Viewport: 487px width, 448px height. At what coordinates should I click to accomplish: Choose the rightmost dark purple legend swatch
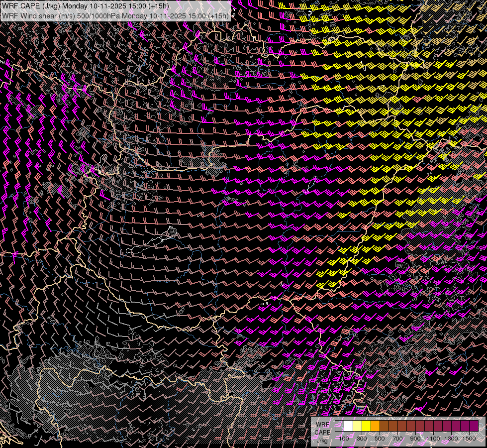tap(474, 426)
